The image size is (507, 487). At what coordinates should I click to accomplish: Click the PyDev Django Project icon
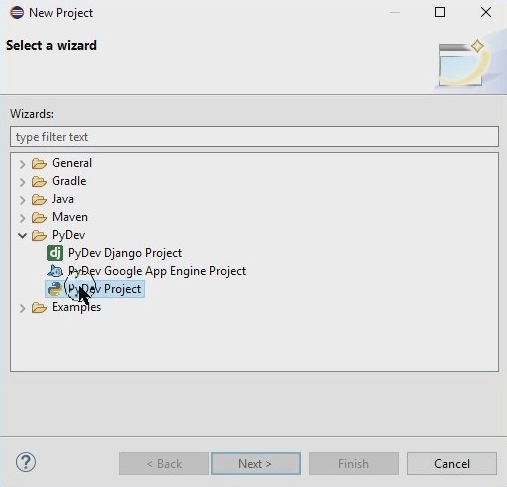coord(55,253)
